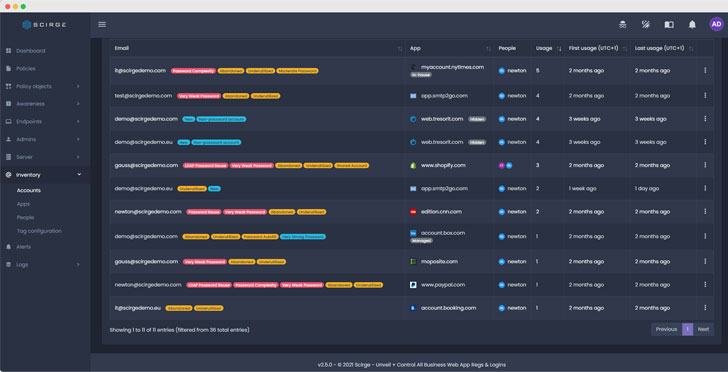Open Tag configuration under Inventory
The width and height of the screenshot is (728, 372).
click(x=39, y=231)
